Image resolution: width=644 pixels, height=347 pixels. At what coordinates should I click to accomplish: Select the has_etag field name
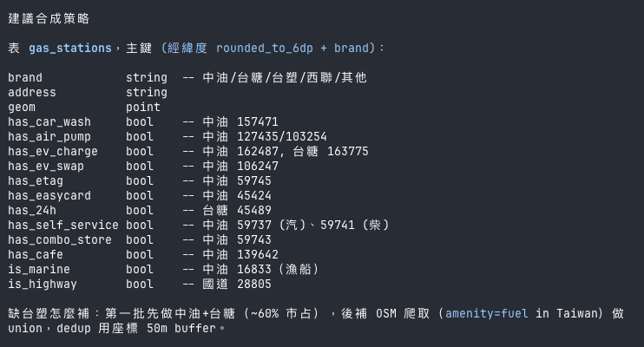coord(36,180)
